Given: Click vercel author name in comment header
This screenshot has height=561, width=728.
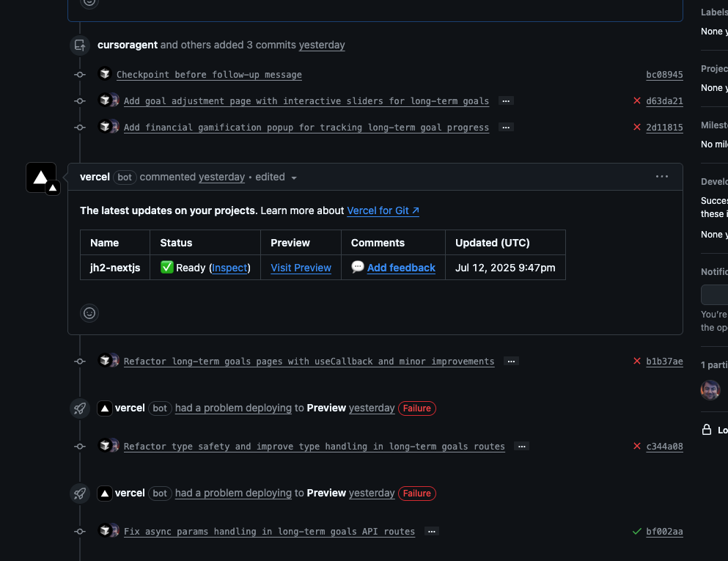Looking at the screenshot, I should [x=95, y=177].
